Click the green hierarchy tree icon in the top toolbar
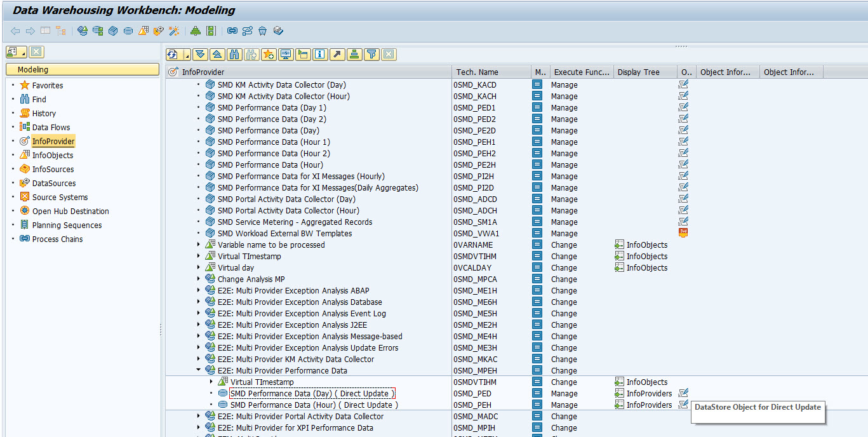Image resolution: width=868 pixels, height=437 pixels. [x=196, y=30]
